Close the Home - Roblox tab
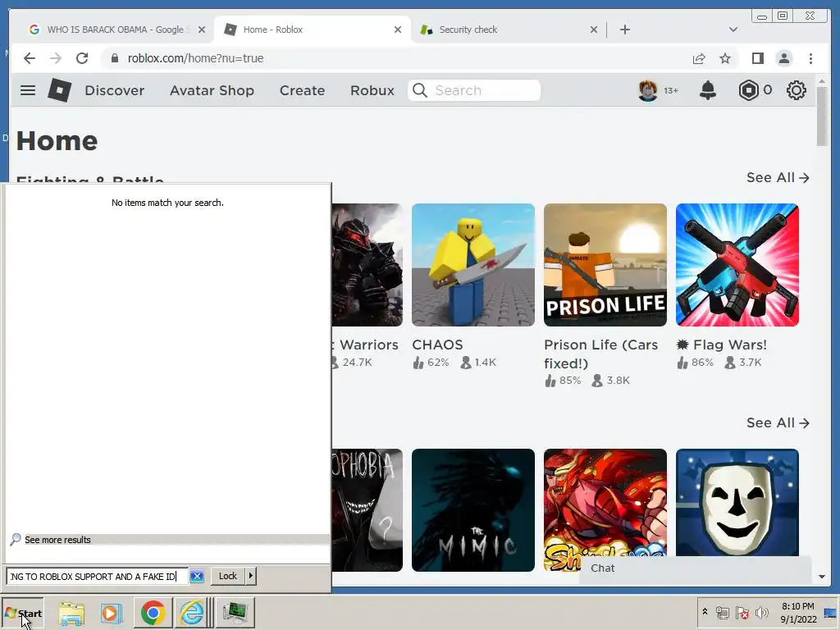This screenshot has width=840, height=630. point(398,30)
